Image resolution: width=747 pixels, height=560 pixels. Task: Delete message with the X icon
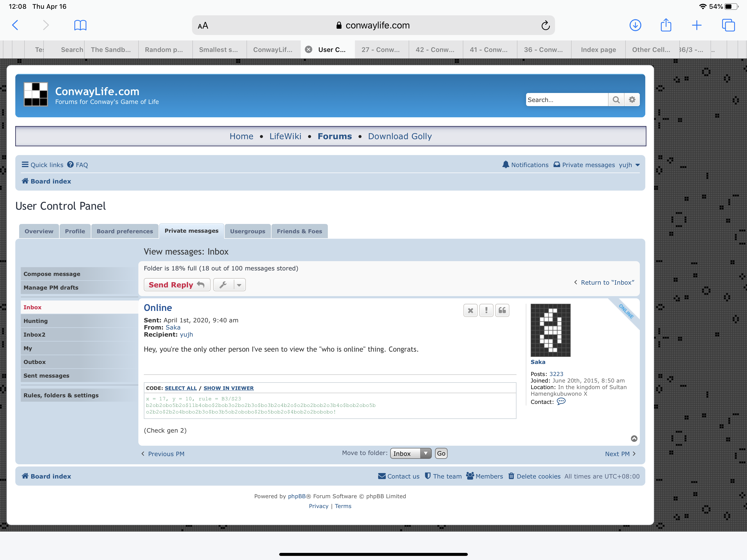tap(470, 310)
